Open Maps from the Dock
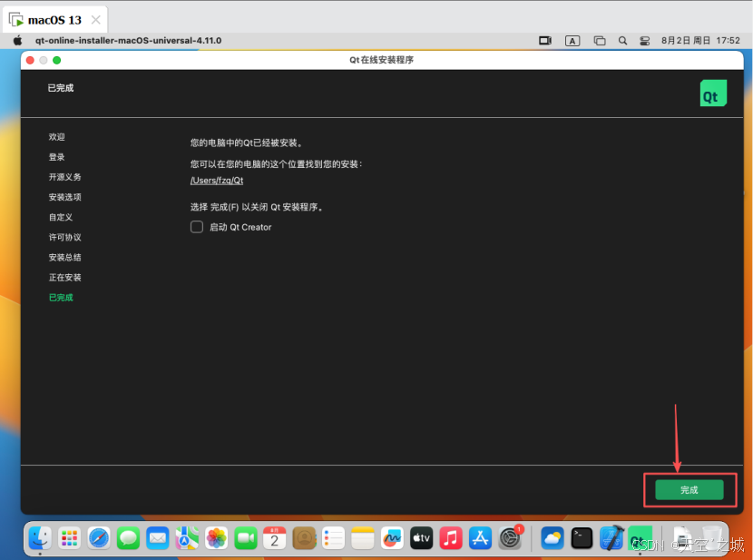 point(187,538)
